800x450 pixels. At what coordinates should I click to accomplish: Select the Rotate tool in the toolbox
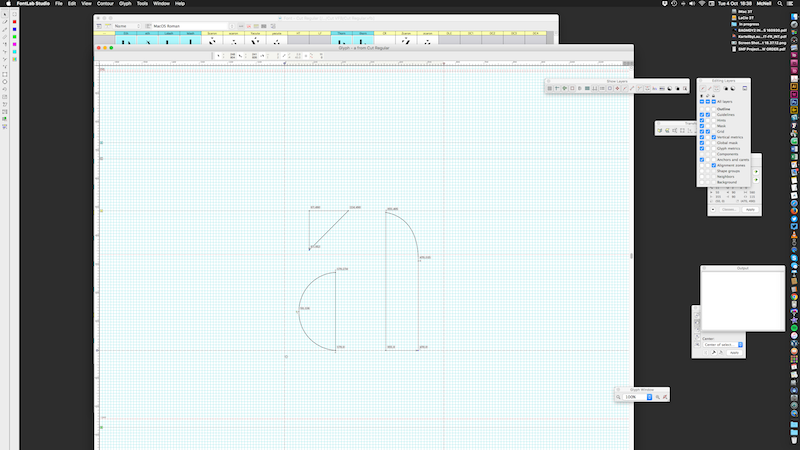coord(5,89)
